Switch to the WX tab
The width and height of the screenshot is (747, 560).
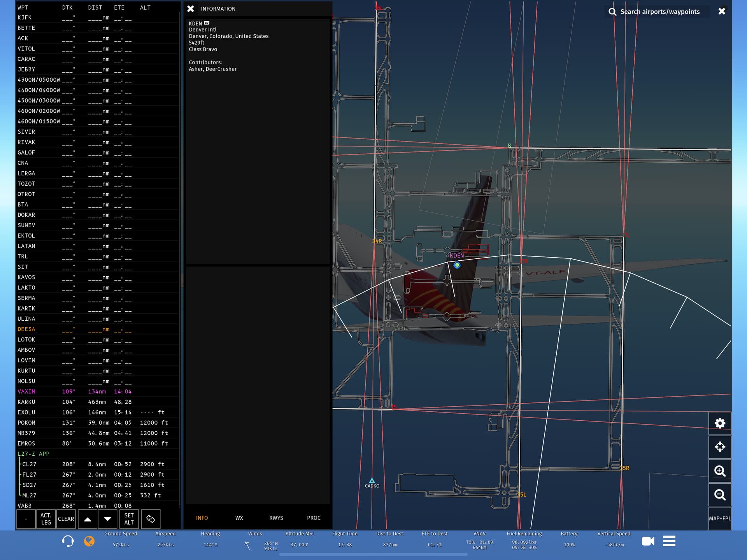(239, 518)
